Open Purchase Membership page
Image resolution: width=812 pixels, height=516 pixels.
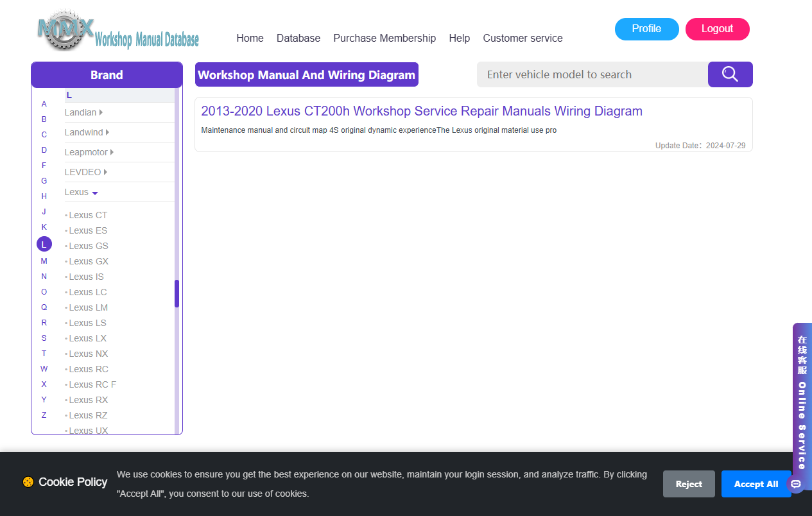pyautogui.click(x=384, y=38)
